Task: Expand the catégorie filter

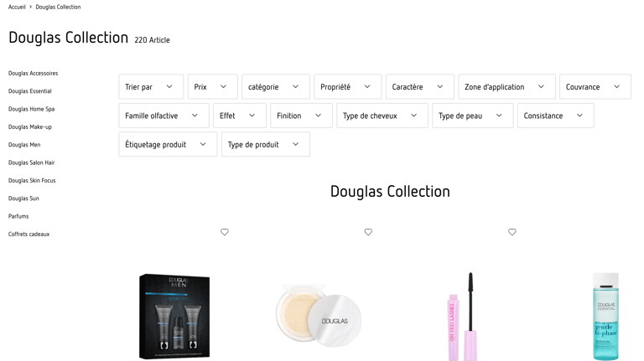Action: coord(276,86)
